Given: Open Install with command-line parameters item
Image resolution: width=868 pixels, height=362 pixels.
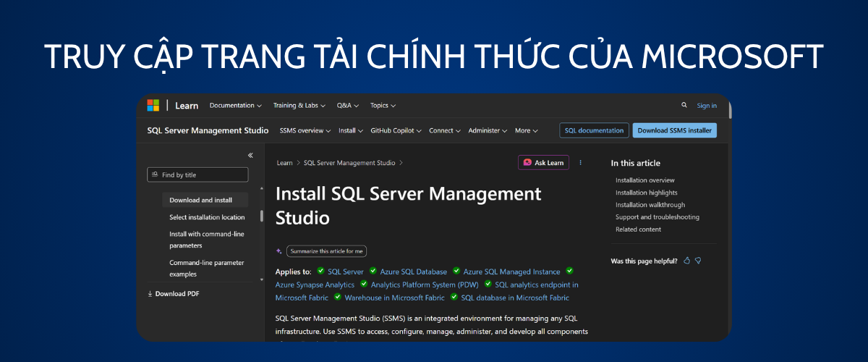Looking at the screenshot, I should coord(207,240).
